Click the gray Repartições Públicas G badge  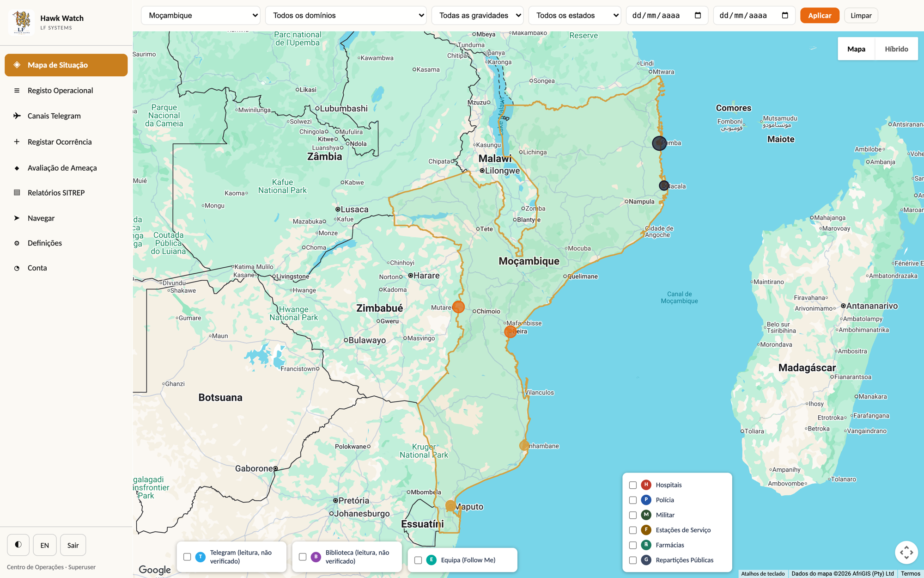pyautogui.click(x=646, y=560)
